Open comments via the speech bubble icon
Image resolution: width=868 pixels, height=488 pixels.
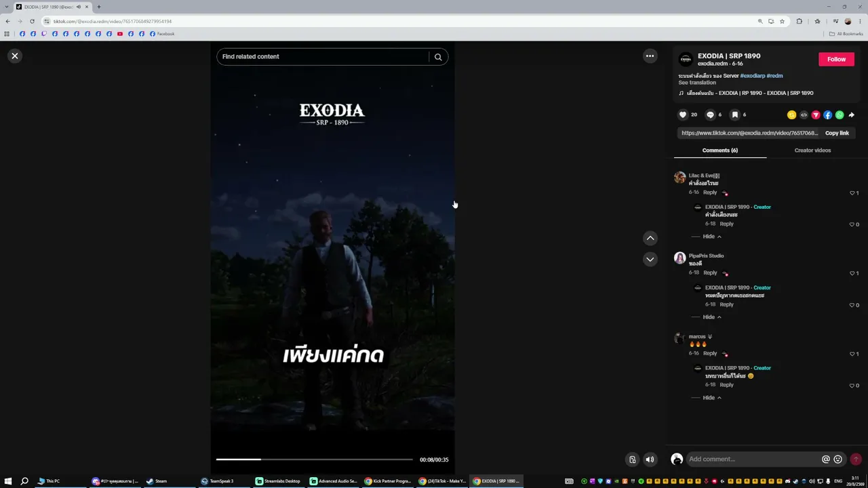(710, 115)
